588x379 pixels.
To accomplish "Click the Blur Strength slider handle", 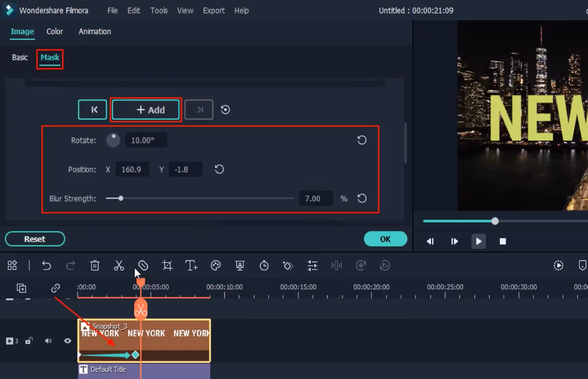I will [x=121, y=199].
